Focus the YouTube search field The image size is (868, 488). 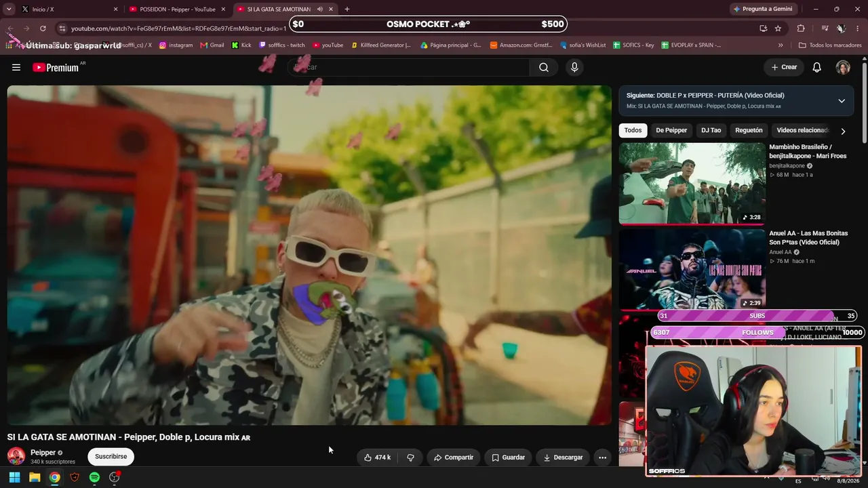[409, 67]
